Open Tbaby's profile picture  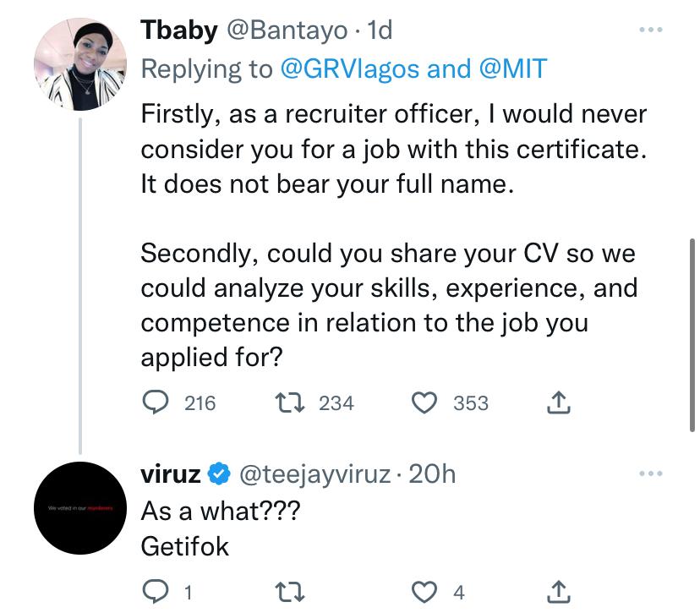tap(80, 64)
